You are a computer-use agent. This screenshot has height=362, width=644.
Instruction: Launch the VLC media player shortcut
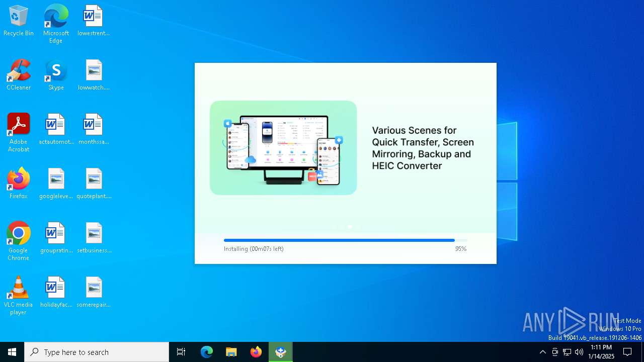pos(19,296)
